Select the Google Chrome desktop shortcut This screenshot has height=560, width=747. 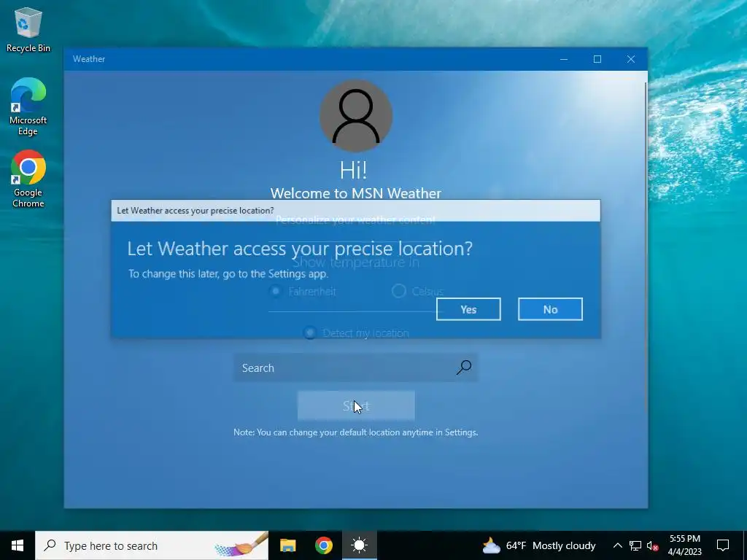(28, 179)
